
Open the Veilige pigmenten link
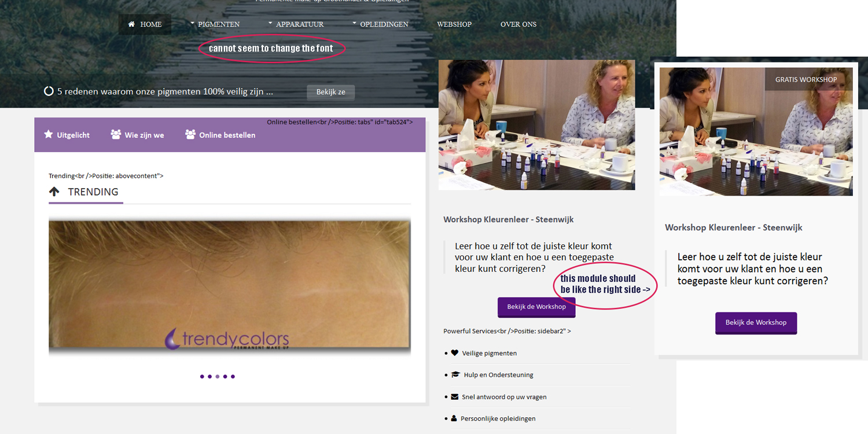pyautogui.click(x=489, y=353)
